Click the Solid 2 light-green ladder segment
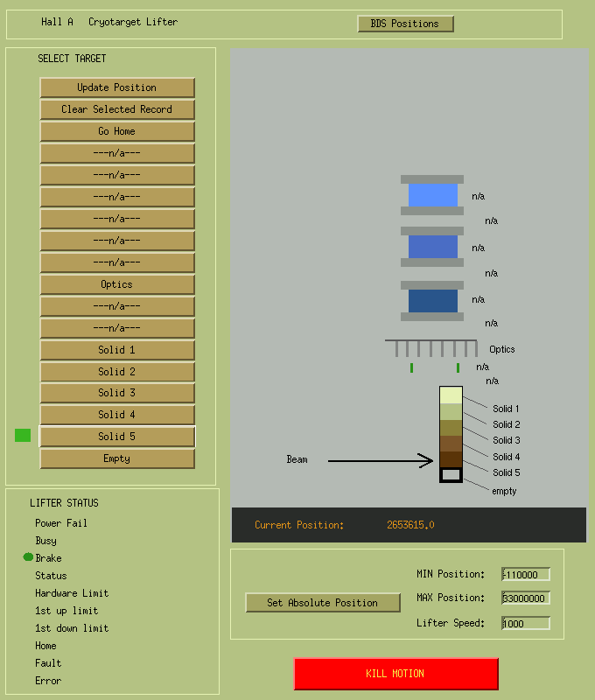 click(451, 412)
